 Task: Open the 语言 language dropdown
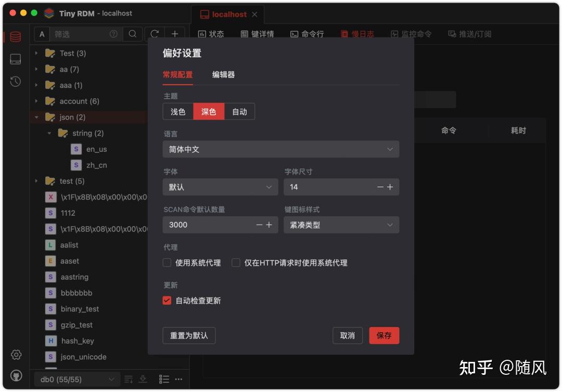click(281, 149)
